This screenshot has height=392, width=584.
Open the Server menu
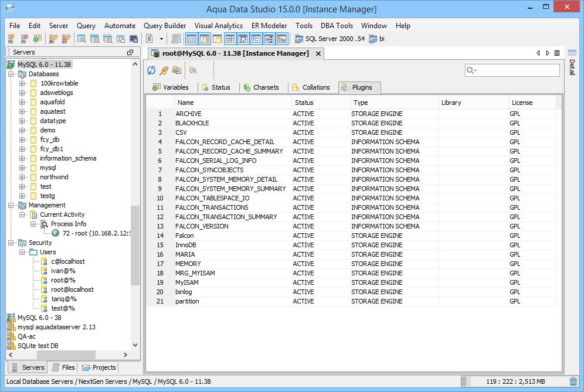coord(59,26)
